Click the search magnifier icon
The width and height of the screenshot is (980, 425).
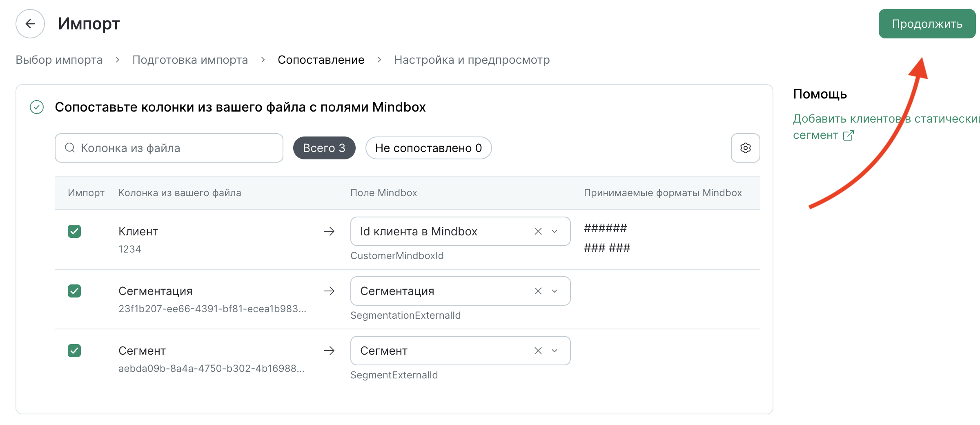(70, 148)
